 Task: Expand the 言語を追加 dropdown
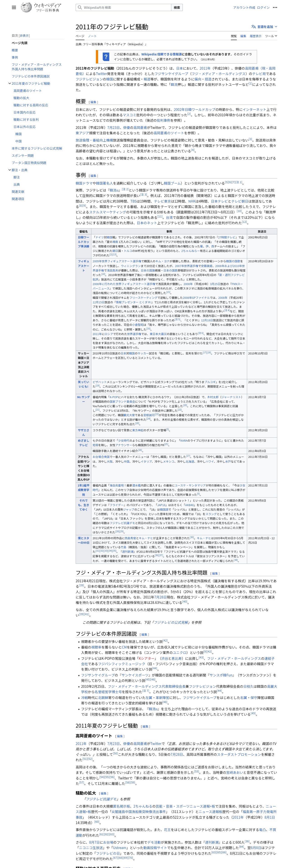point(264,27)
